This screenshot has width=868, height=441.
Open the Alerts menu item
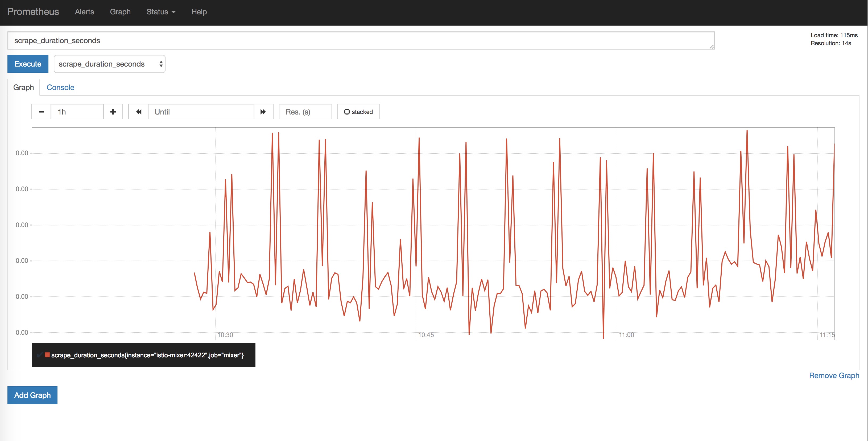point(85,12)
